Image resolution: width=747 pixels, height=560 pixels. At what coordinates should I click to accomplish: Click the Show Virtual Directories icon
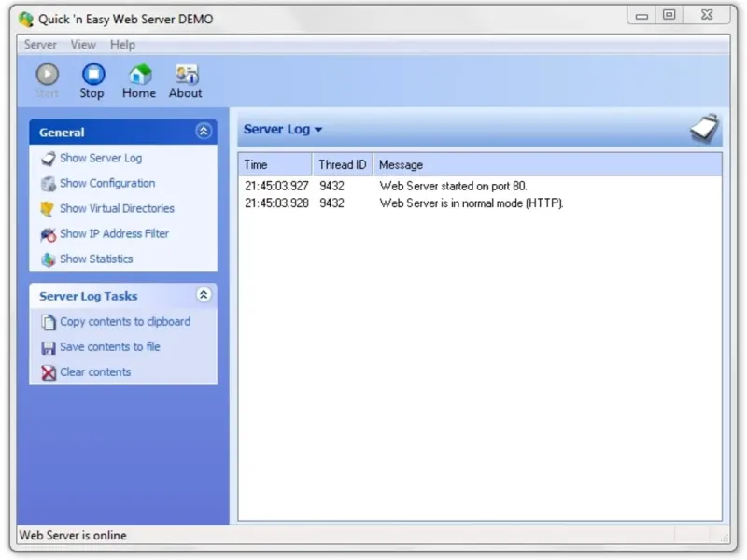[x=48, y=209]
